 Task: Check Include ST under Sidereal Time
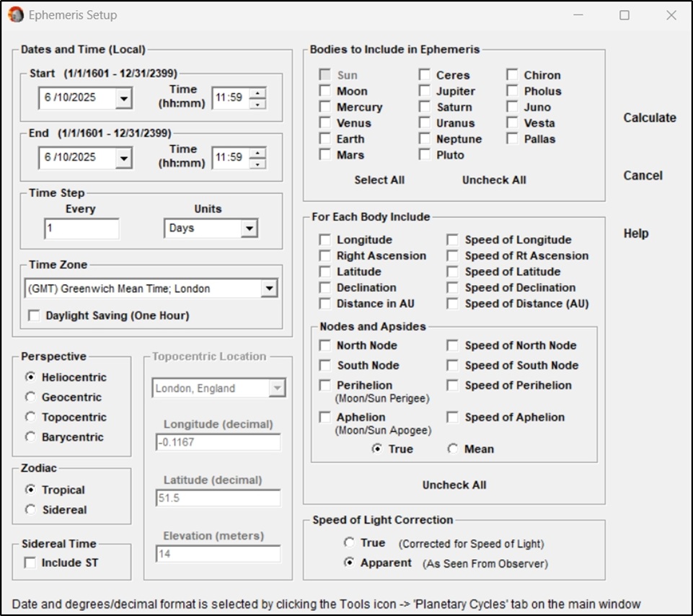click(x=30, y=561)
